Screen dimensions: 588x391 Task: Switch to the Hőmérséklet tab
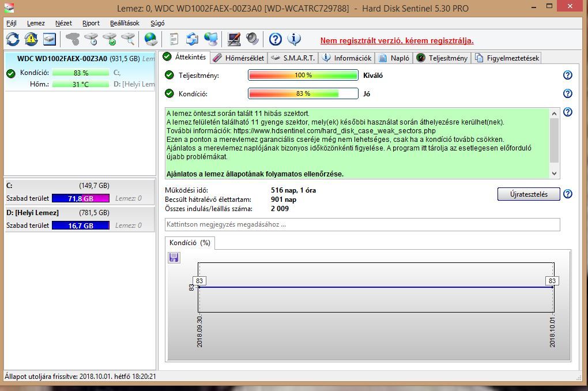tap(239, 58)
